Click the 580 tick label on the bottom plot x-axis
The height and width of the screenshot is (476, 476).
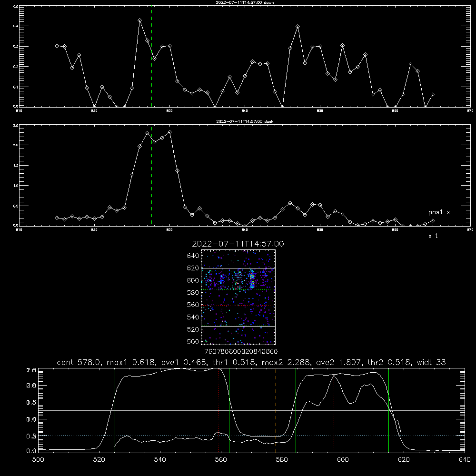[x=282, y=460]
